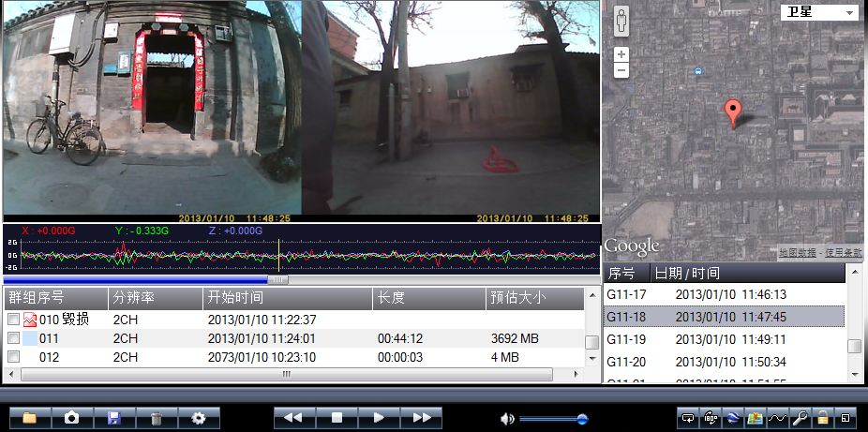Zoom out the map with minus button
This screenshot has height=432, width=868.
(621, 71)
